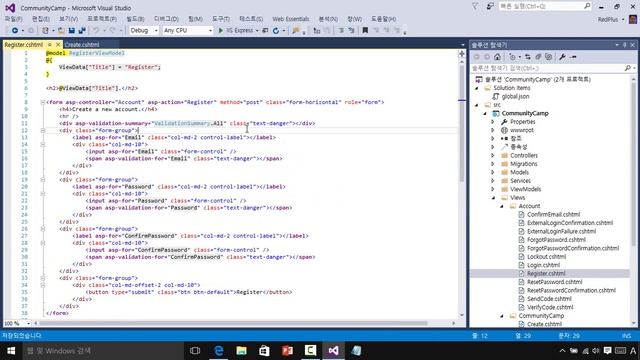Click Sync with Active Document icon

(x=528, y=57)
